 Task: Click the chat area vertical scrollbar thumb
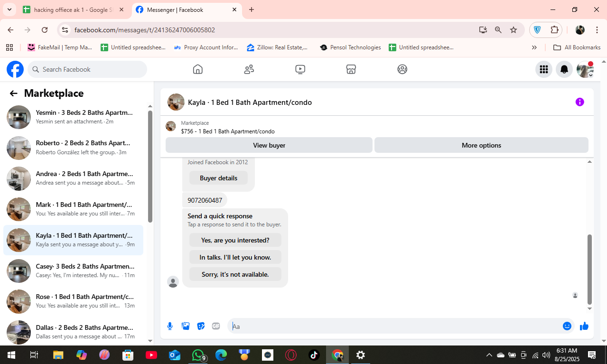coord(590,269)
